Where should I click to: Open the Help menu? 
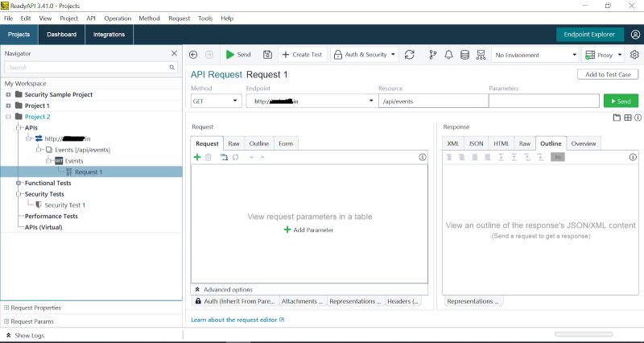coord(227,19)
